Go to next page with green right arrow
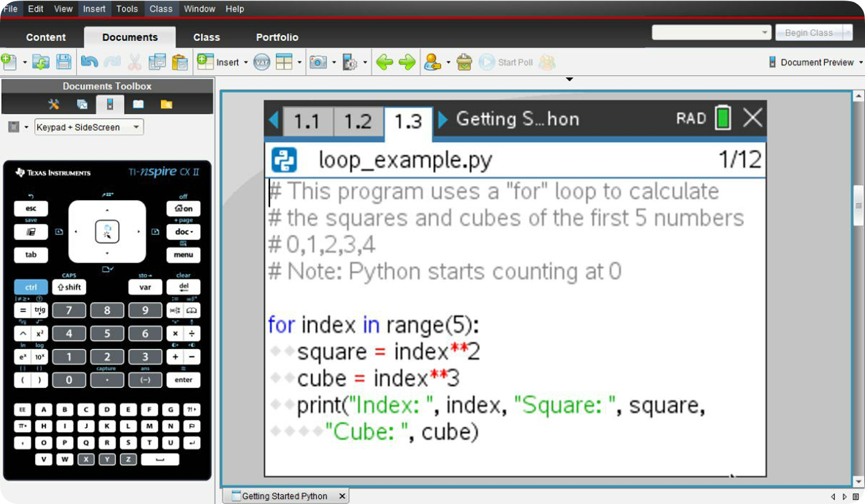This screenshot has height=504, width=865. click(x=407, y=62)
